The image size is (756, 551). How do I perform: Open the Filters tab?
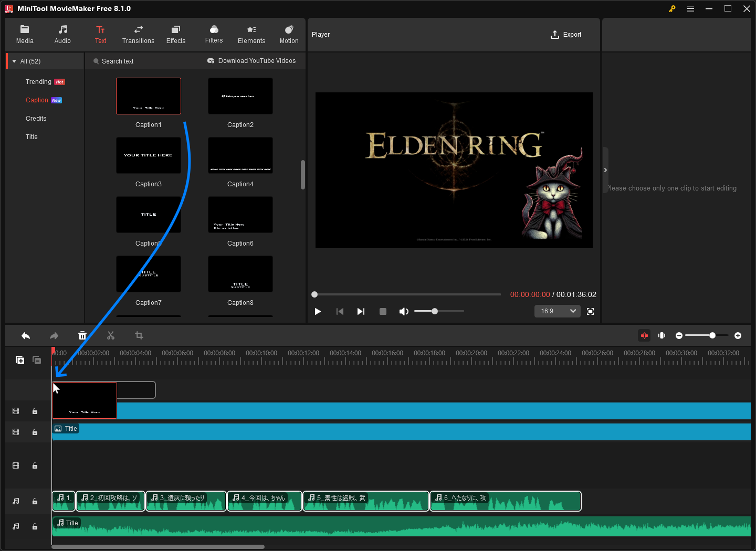point(214,35)
